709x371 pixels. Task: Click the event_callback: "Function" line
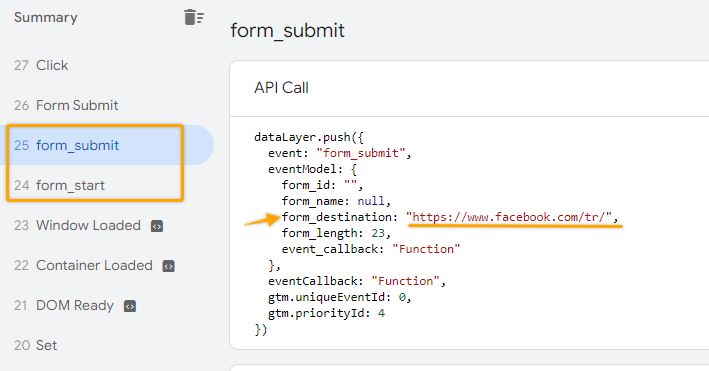(371, 249)
